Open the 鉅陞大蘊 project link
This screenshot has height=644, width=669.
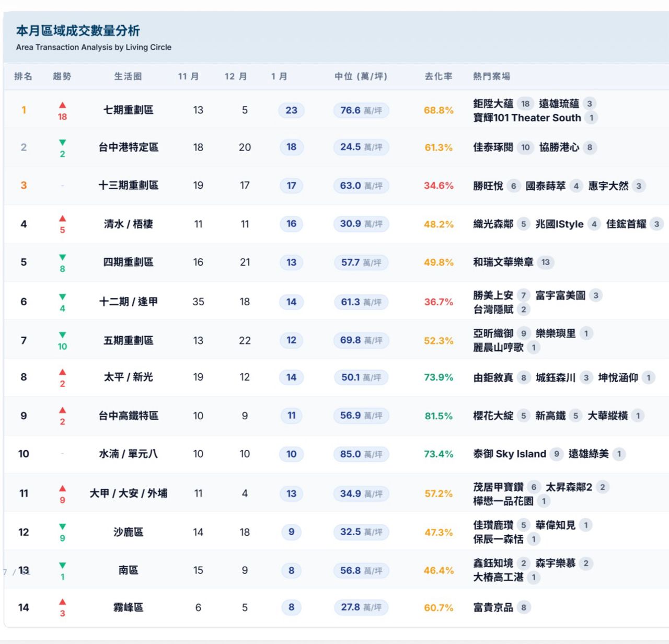pos(493,103)
